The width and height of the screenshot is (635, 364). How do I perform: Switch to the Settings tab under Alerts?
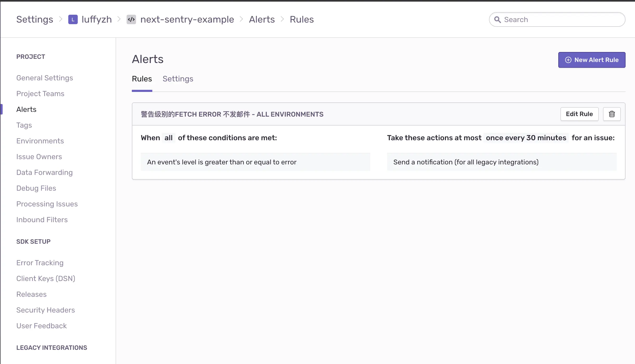pyautogui.click(x=178, y=79)
